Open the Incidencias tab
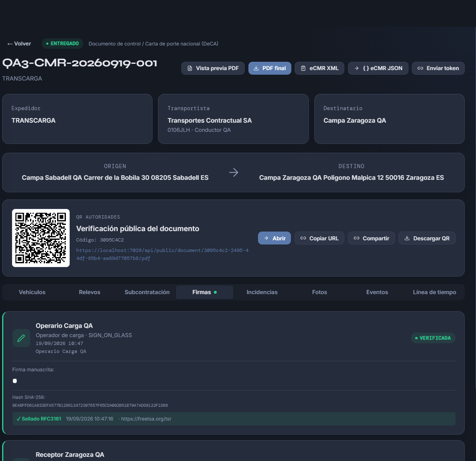476x461 pixels. point(262,292)
